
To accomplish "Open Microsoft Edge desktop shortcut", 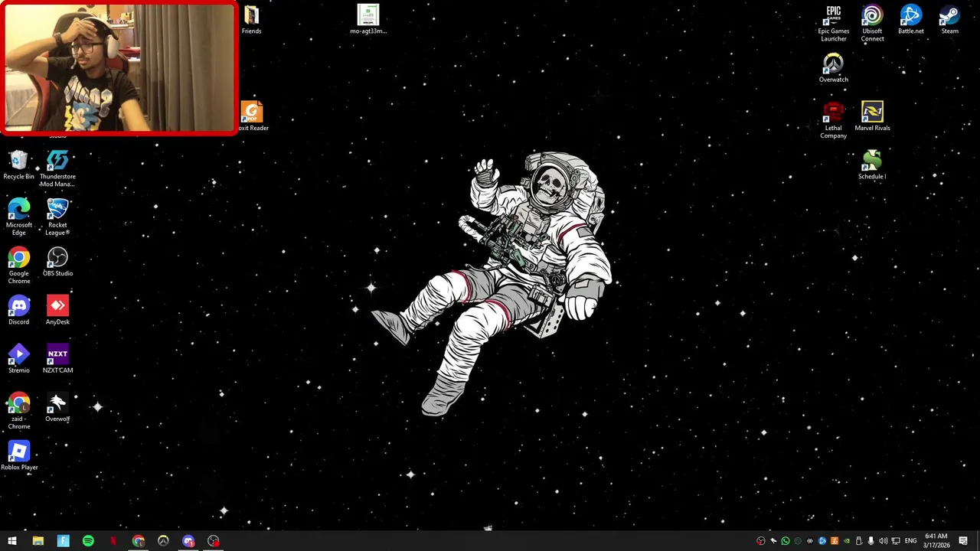I will (19, 217).
